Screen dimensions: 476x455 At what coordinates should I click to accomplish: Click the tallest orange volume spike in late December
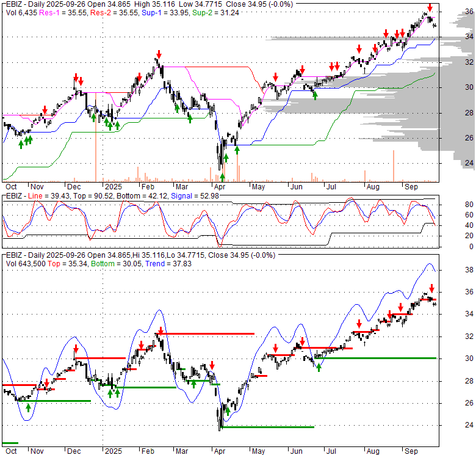tap(96, 137)
